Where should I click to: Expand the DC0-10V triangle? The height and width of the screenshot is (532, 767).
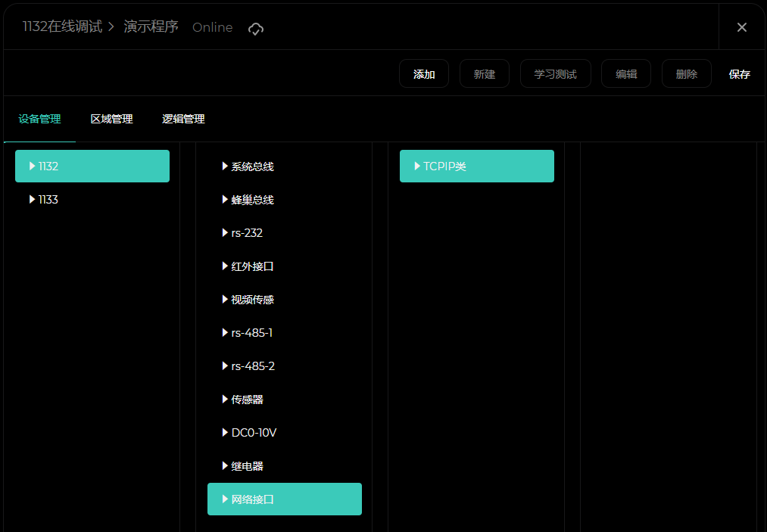[x=225, y=433]
